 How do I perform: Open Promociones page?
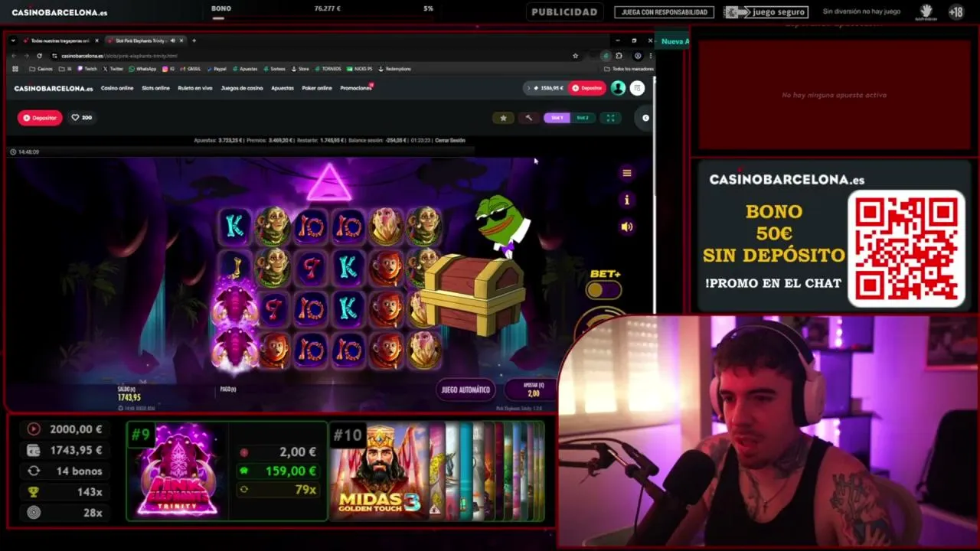point(356,88)
